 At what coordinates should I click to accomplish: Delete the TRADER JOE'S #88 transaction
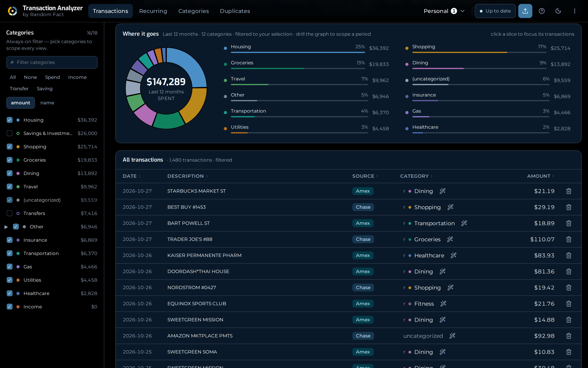click(569, 239)
